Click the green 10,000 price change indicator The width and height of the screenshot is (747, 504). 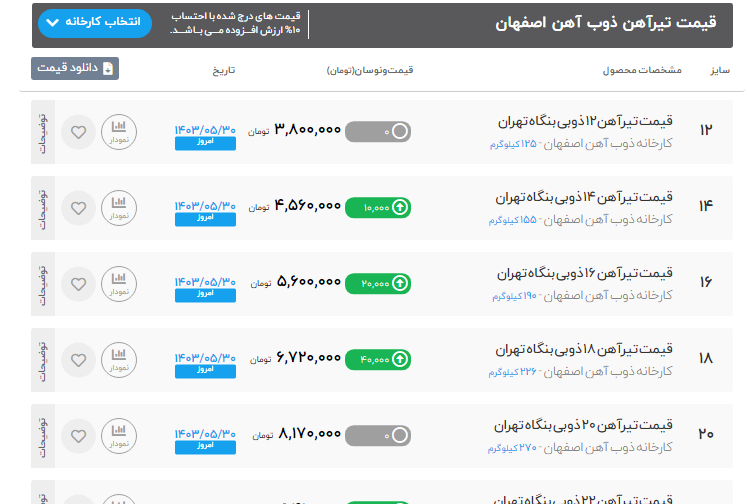(x=378, y=207)
